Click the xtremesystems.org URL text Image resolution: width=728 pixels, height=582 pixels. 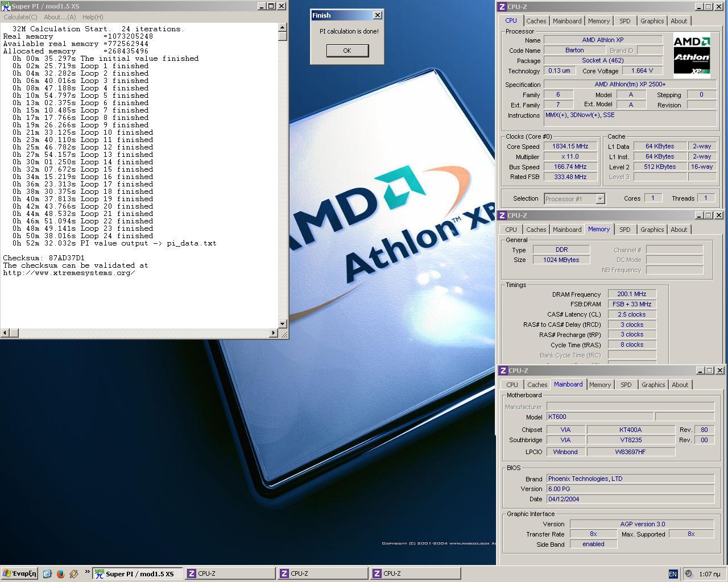[x=69, y=273]
